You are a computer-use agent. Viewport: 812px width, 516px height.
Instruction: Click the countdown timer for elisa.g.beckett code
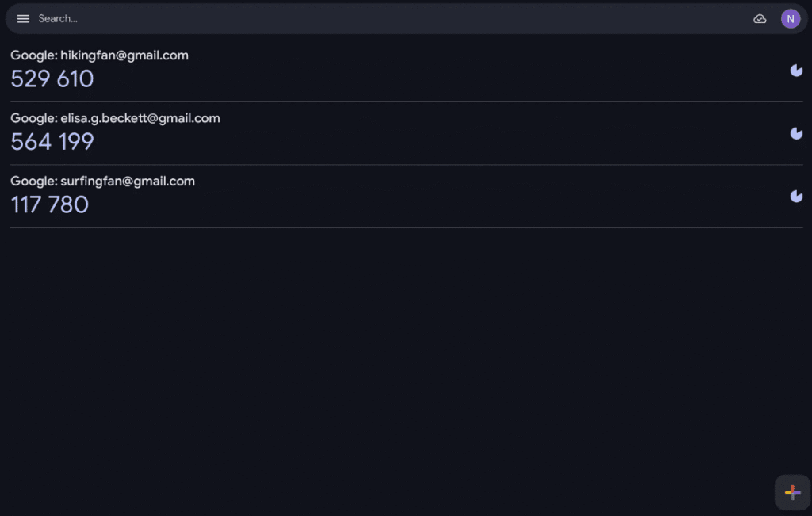(x=796, y=133)
